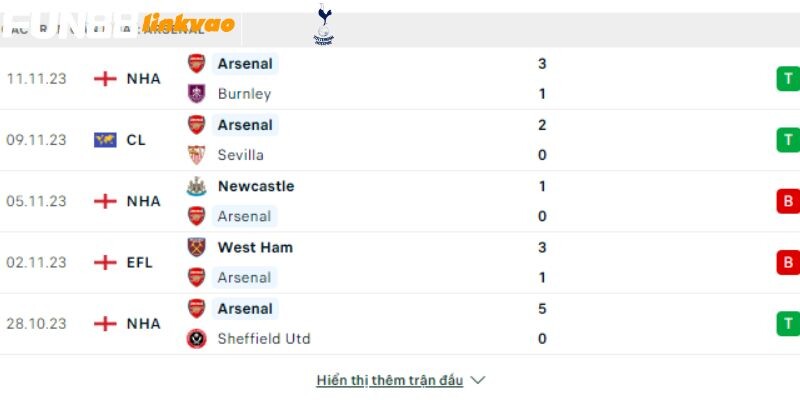Click the West Ham club crest
Screen dimensions: 800x400
click(196, 247)
